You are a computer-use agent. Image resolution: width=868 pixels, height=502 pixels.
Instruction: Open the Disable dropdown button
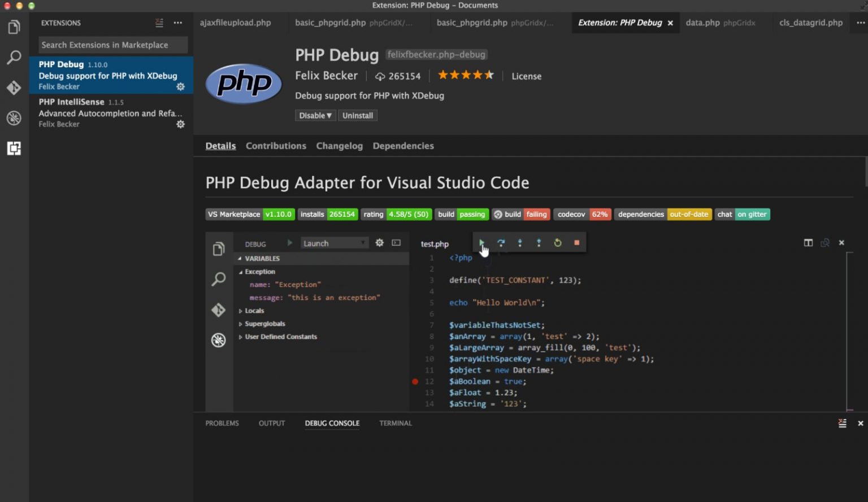coord(315,115)
